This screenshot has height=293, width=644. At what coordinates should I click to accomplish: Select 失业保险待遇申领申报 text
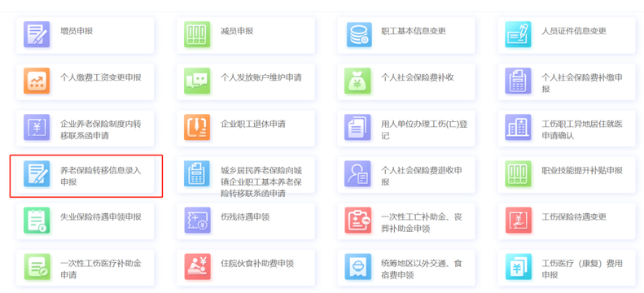(x=101, y=217)
